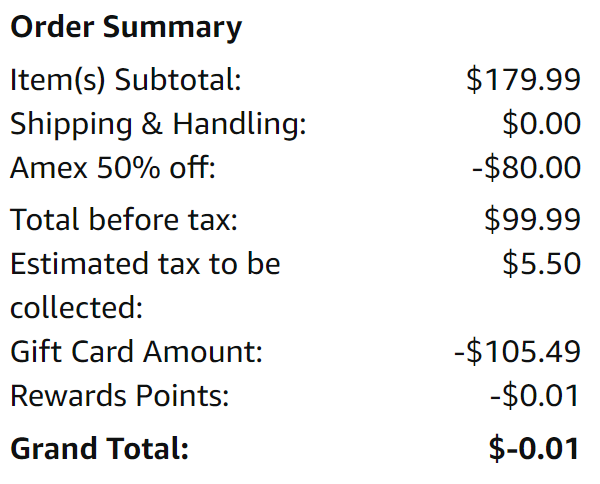The height and width of the screenshot is (484, 600).
Task: Select the -$105.49 gift card value
Action: click(517, 352)
